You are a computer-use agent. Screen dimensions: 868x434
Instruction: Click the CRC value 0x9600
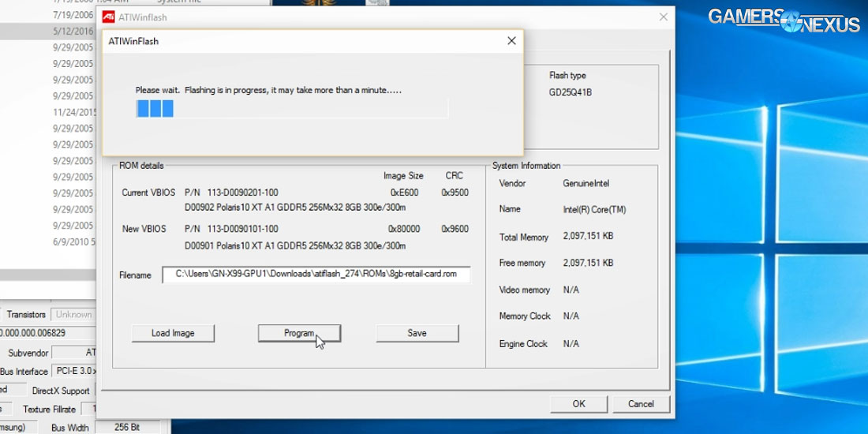click(x=455, y=229)
